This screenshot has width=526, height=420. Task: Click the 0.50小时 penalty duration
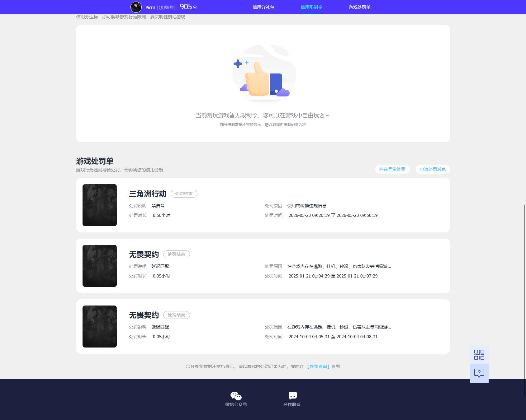click(x=161, y=215)
